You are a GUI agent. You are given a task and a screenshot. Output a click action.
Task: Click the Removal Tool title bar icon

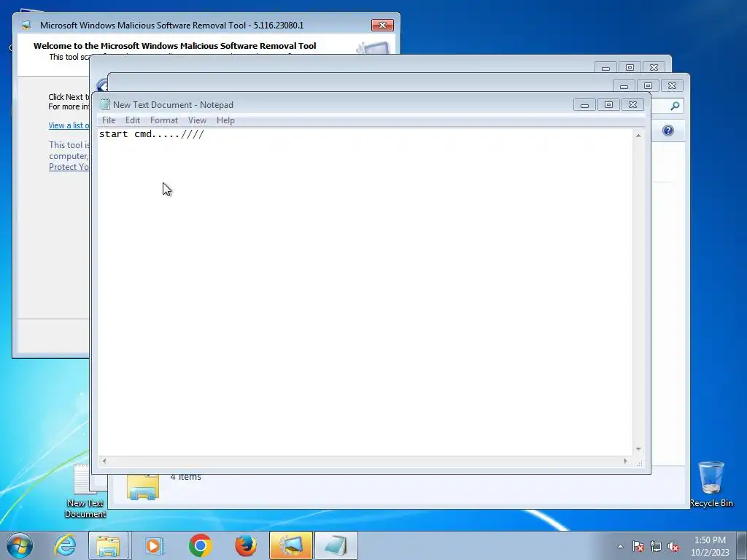tap(26, 25)
